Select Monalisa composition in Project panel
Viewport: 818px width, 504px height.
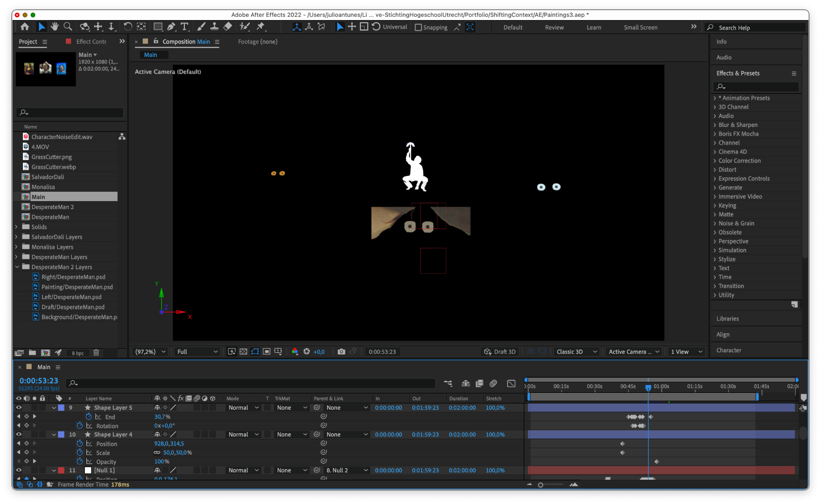tap(43, 187)
